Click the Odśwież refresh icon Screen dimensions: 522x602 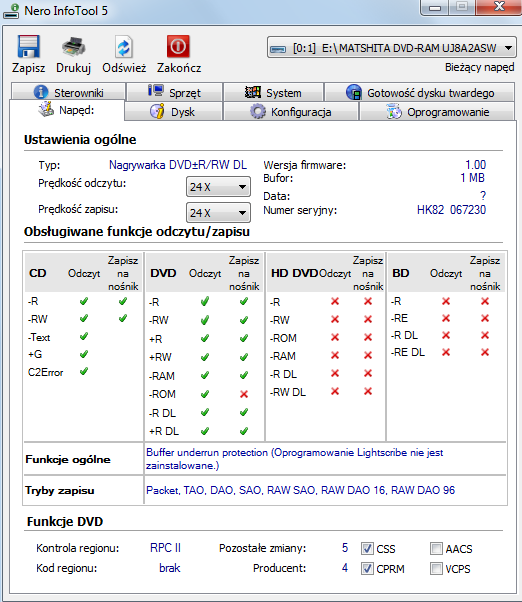(124, 47)
